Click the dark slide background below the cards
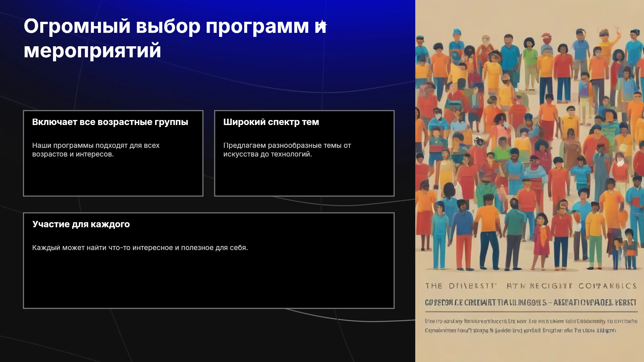 pos(208,335)
